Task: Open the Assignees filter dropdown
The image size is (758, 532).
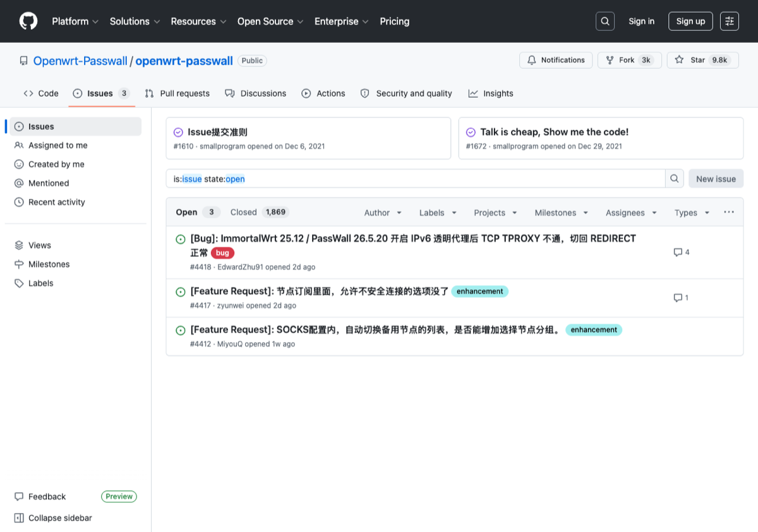Action: (x=631, y=213)
